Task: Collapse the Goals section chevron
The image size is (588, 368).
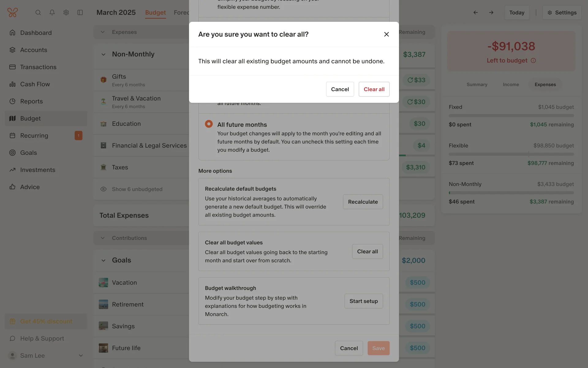Action: coord(104,260)
